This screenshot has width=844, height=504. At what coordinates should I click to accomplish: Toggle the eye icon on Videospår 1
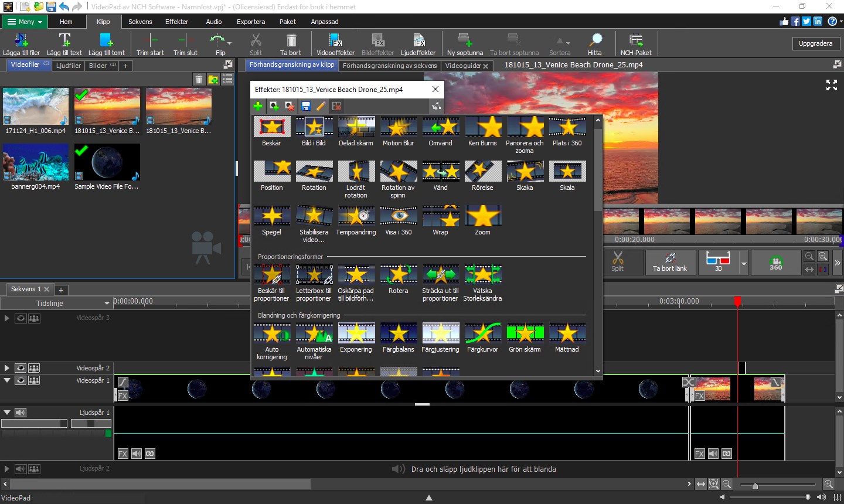21,380
